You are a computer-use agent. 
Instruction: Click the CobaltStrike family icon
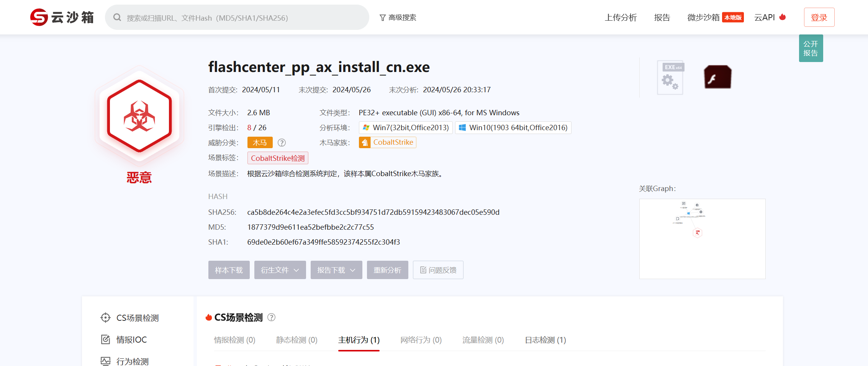pyautogui.click(x=365, y=142)
